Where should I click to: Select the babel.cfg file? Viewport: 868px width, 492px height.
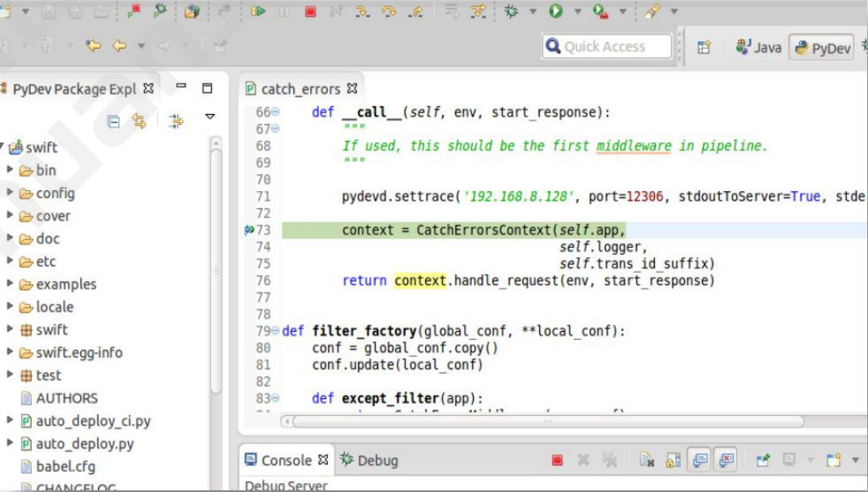coord(58,467)
